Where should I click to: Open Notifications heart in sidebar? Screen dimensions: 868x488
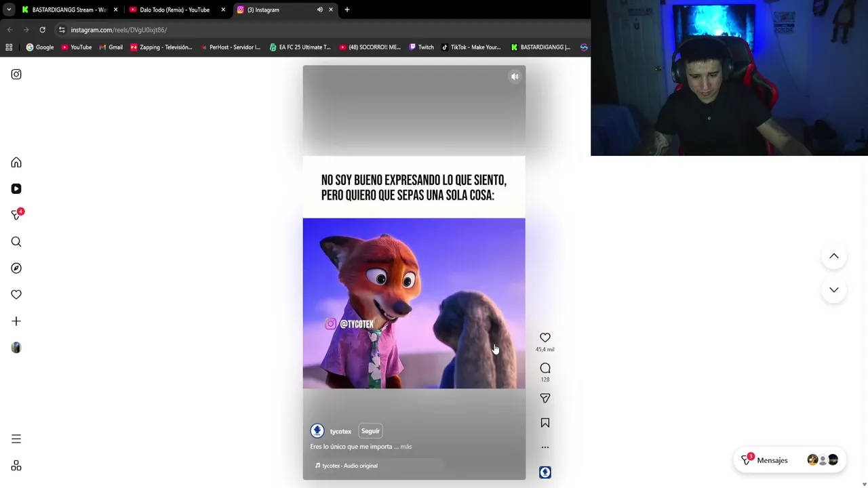pos(16,295)
